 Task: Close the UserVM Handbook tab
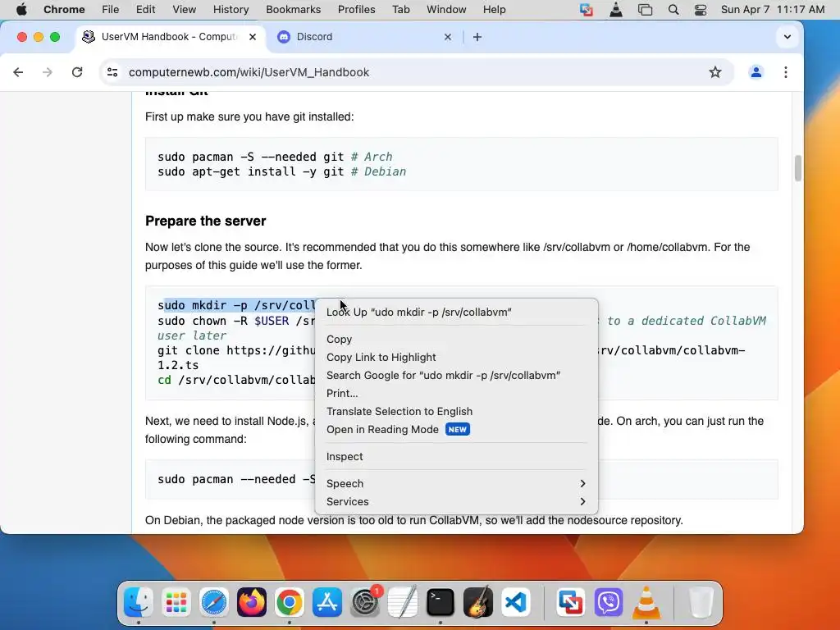[253, 37]
